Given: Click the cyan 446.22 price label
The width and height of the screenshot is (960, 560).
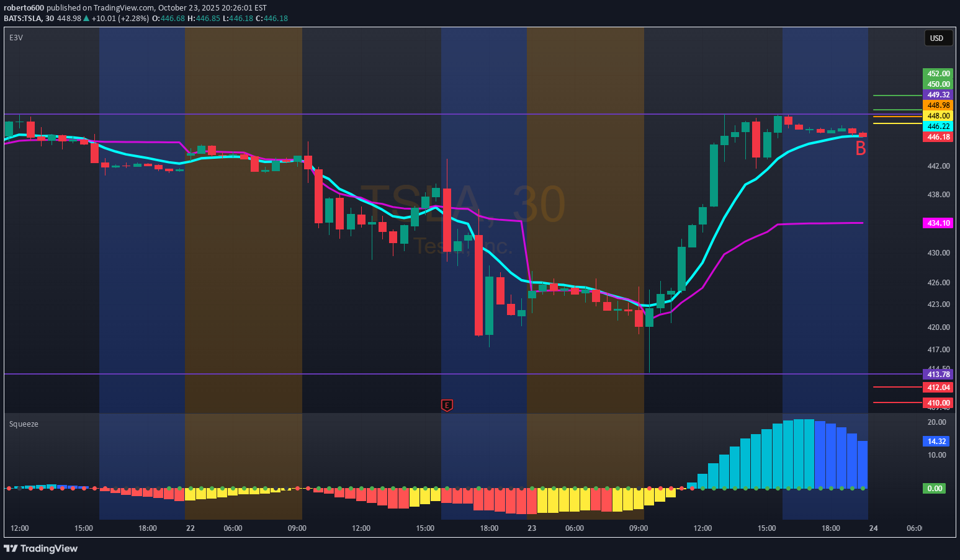Looking at the screenshot, I should point(938,127).
